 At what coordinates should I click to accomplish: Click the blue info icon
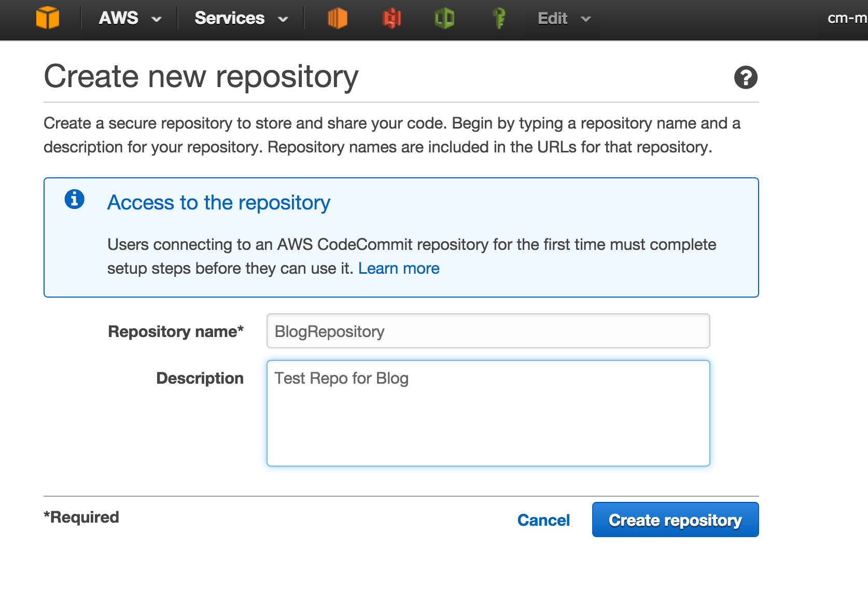click(75, 199)
